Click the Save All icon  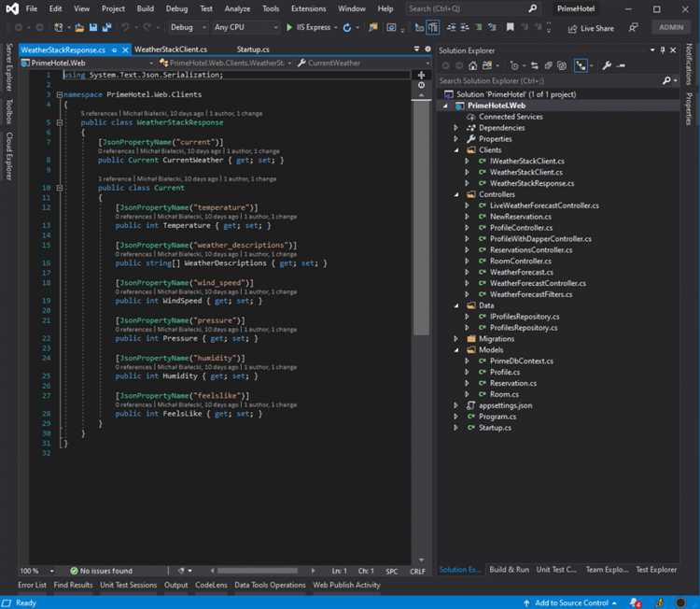(106, 28)
